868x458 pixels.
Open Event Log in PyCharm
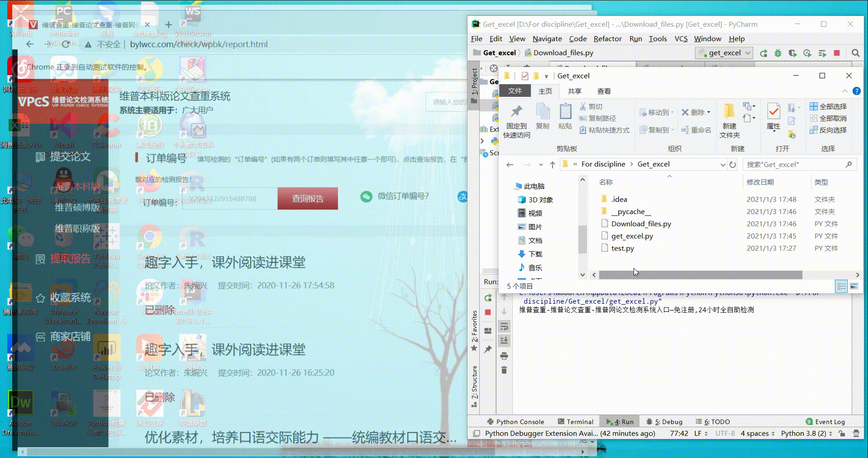(x=825, y=422)
